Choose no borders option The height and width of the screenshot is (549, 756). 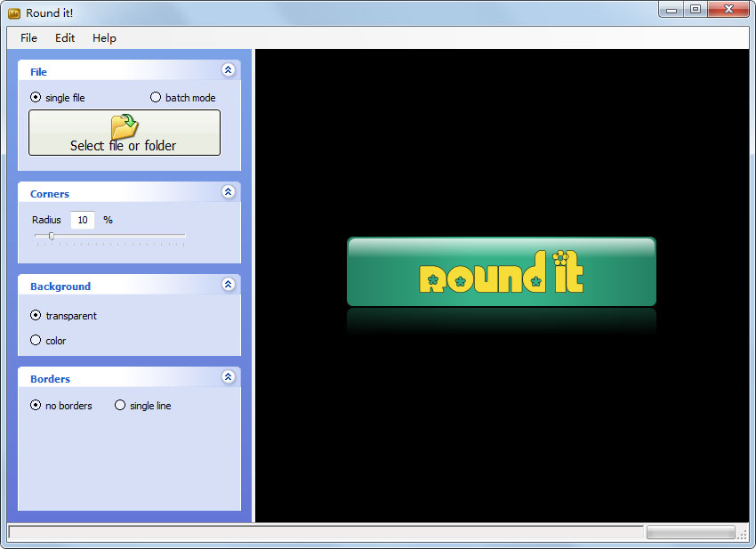point(36,406)
